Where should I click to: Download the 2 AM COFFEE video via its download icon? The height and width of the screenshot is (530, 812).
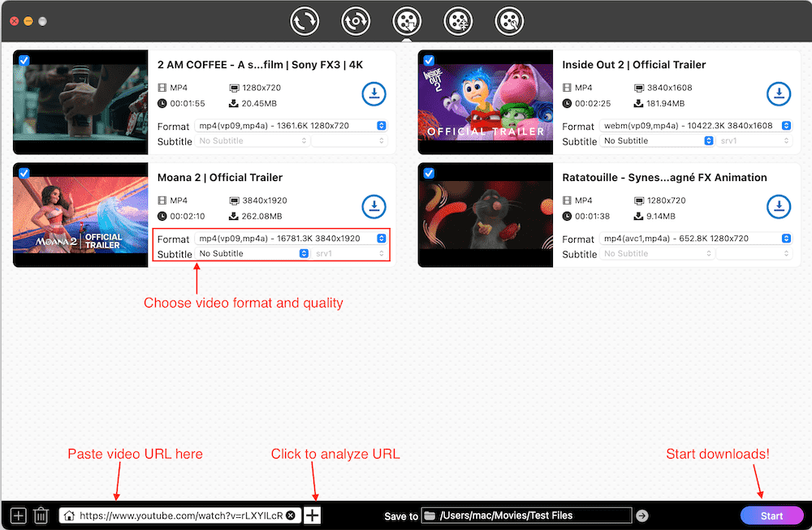click(x=374, y=93)
